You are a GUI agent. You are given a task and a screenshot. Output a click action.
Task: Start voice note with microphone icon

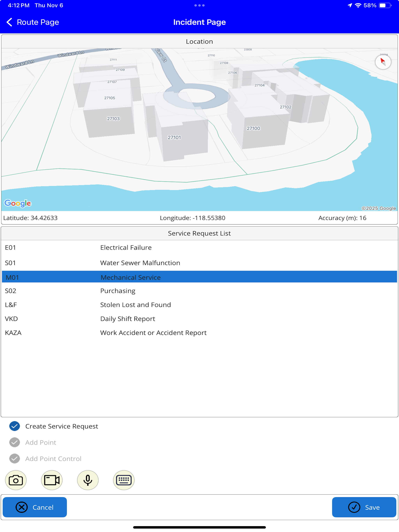(x=88, y=480)
